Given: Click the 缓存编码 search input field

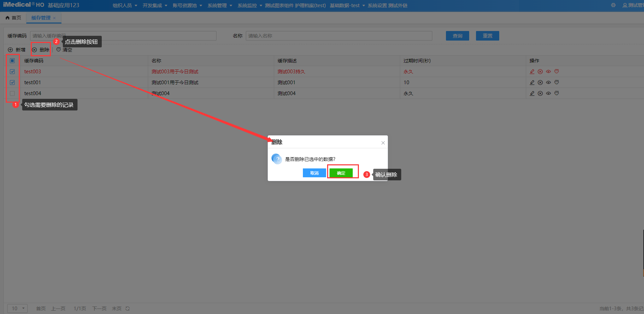Looking at the screenshot, I should click(x=123, y=36).
